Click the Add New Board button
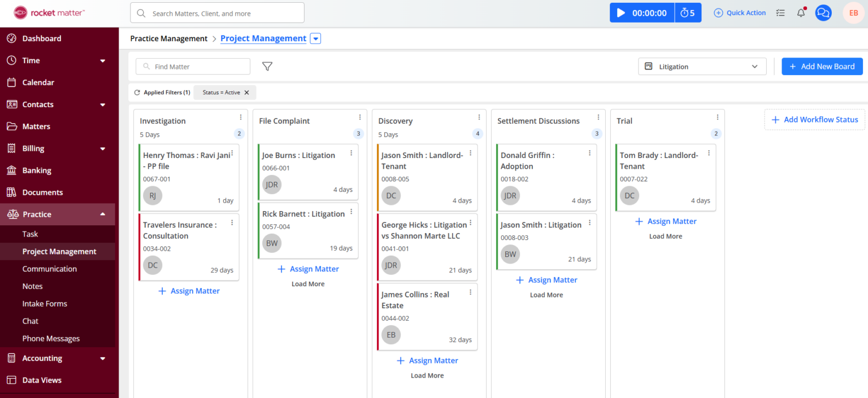868x398 pixels. (822, 66)
